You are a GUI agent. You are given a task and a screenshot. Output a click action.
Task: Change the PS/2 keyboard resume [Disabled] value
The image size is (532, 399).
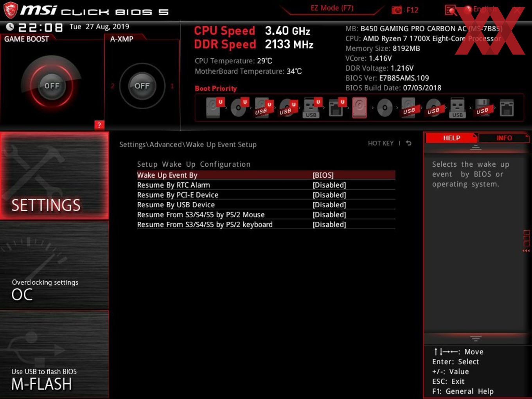tap(329, 225)
